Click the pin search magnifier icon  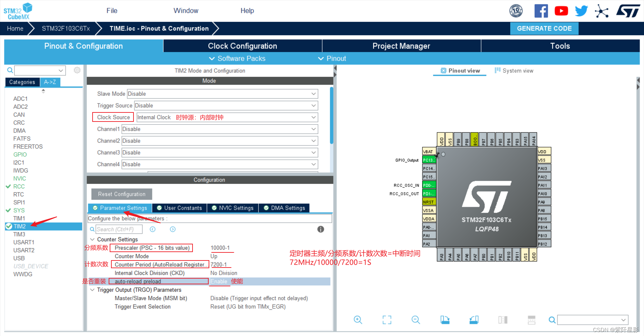tap(552, 320)
